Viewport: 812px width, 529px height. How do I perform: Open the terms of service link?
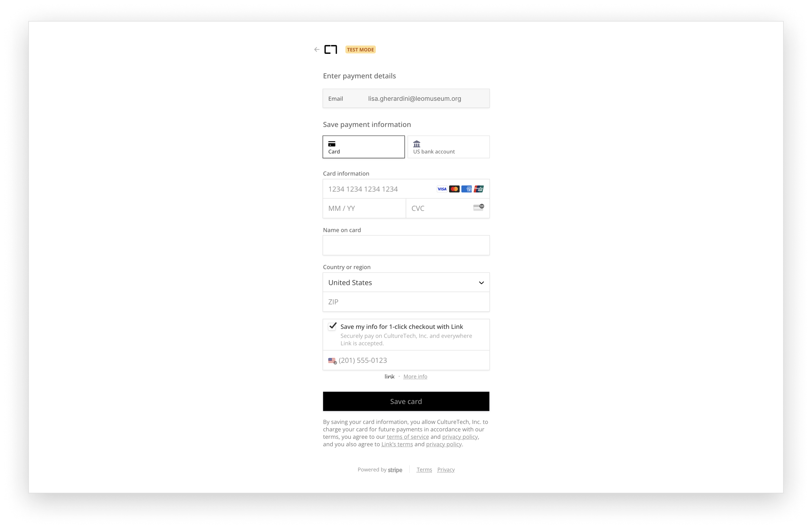tap(408, 437)
